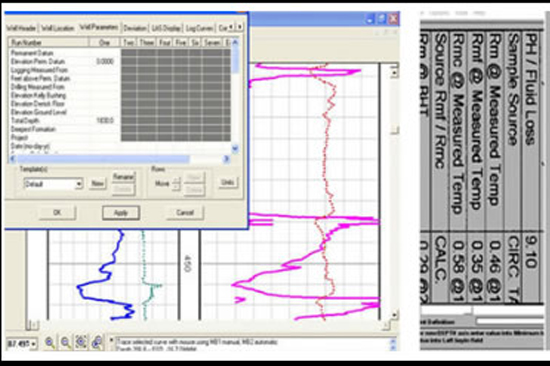Switch to the Well Header tab

[22, 28]
